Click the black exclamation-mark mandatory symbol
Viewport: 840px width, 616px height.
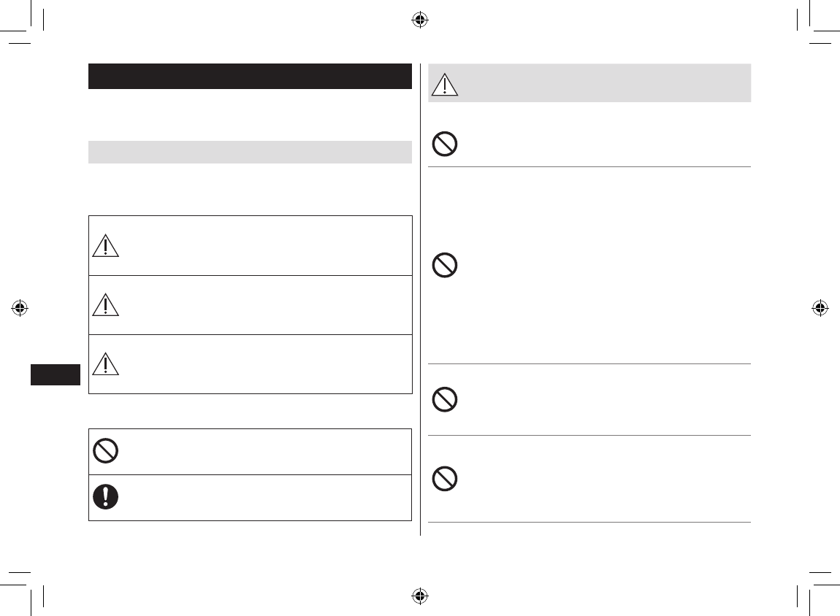click(x=106, y=497)
